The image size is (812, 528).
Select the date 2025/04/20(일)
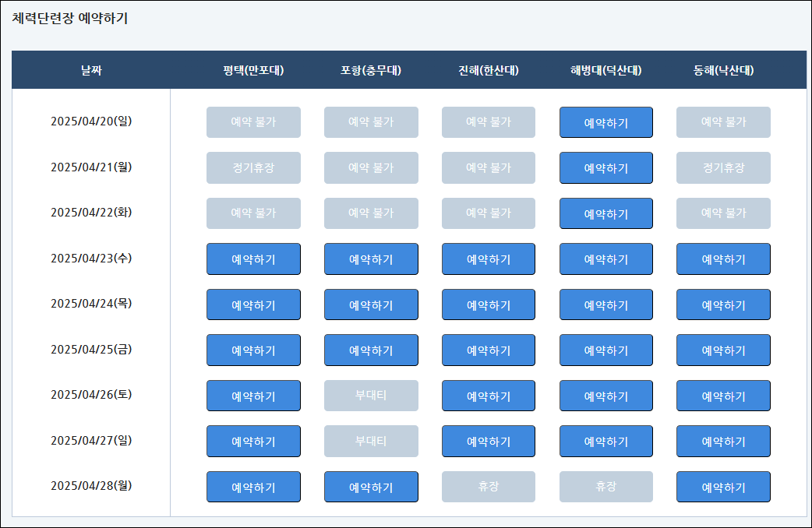click(91, 121)
